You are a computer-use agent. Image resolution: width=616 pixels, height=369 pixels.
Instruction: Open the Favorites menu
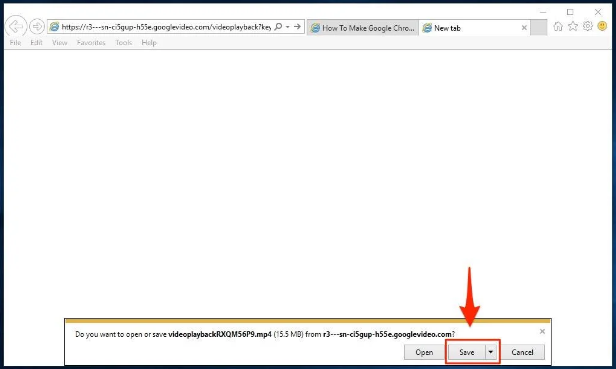coord(91,42)
